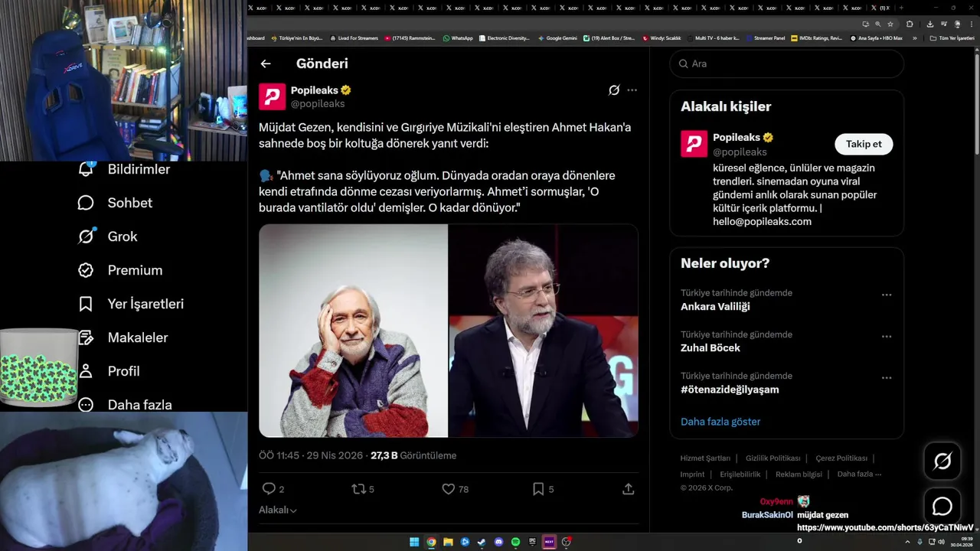Bookmark this page with the star icon
This screenshot has width=980, height=551.
tap(890, 24)
